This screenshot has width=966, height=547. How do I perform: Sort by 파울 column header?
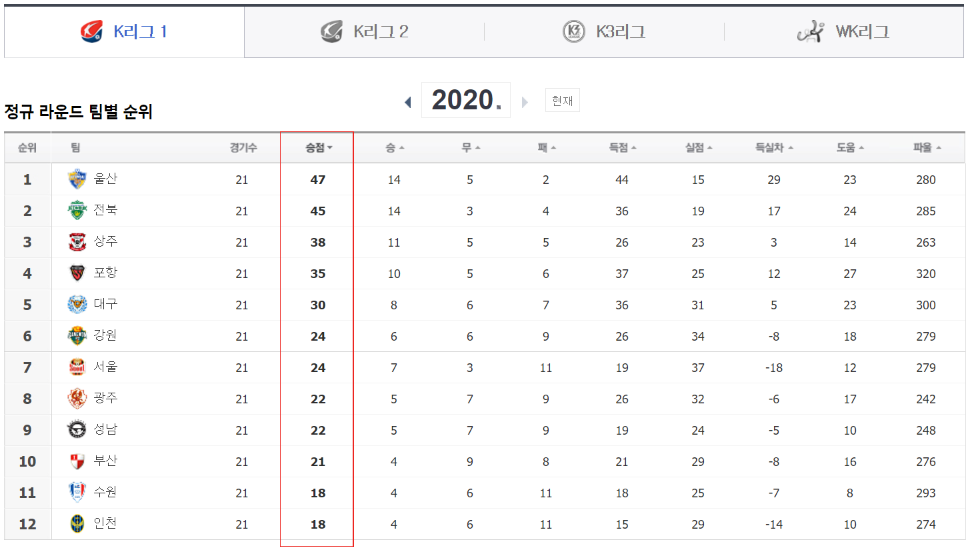click(x=926, y=148)
